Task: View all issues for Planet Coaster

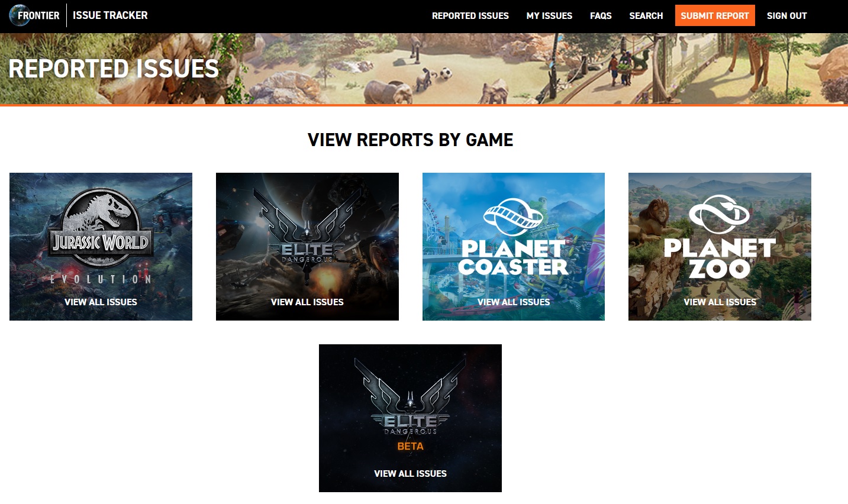Action: [x=514, y=302]
